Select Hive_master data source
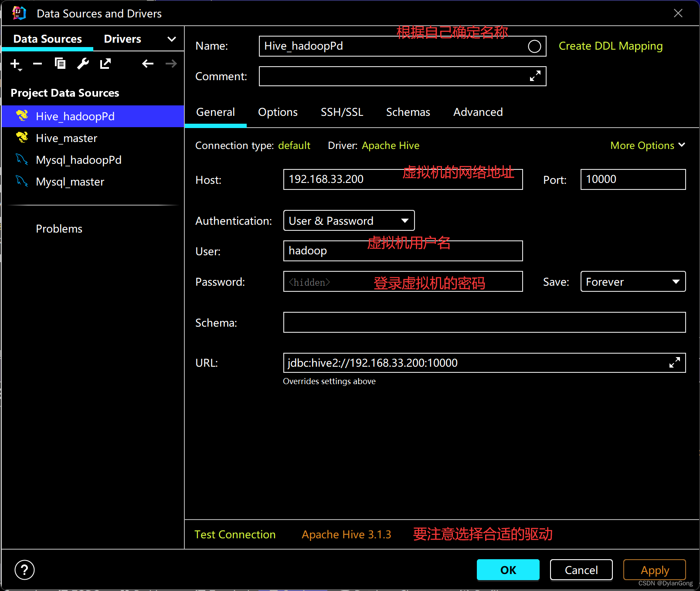The width and height of the screenshot is (700, 591). (x=93, y=138)
